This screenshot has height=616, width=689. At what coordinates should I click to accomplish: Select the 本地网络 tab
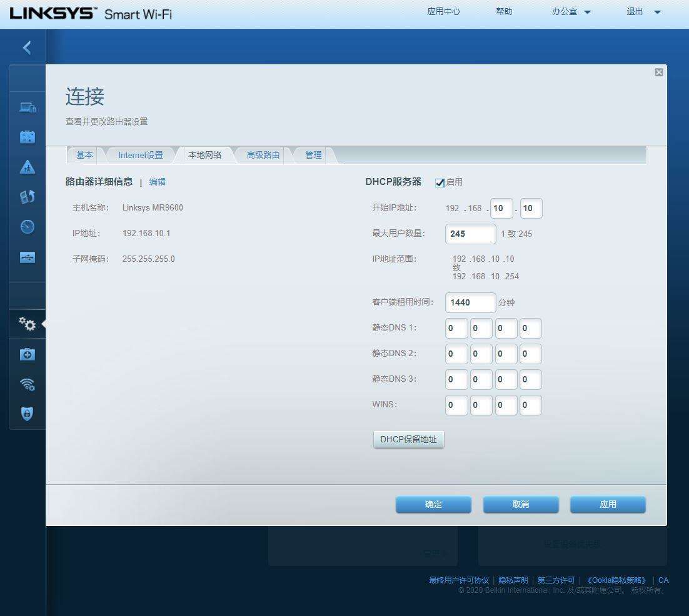[x=205, y=155]
